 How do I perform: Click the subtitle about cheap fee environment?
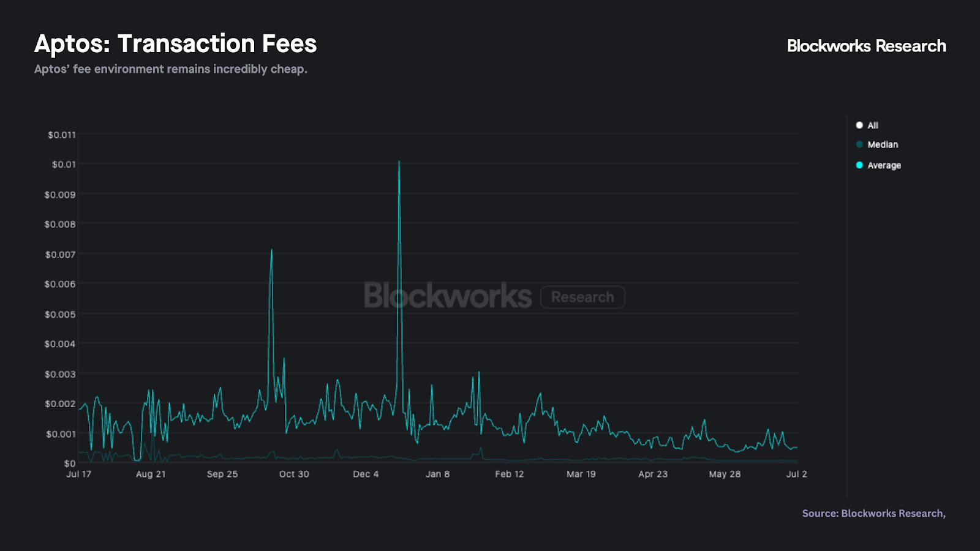(x=171, y=69)
